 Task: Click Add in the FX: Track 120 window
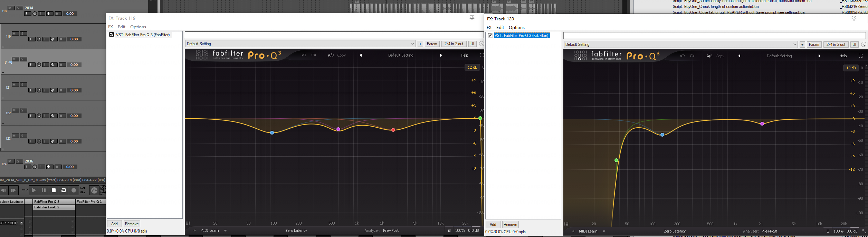tap(493, 224)
